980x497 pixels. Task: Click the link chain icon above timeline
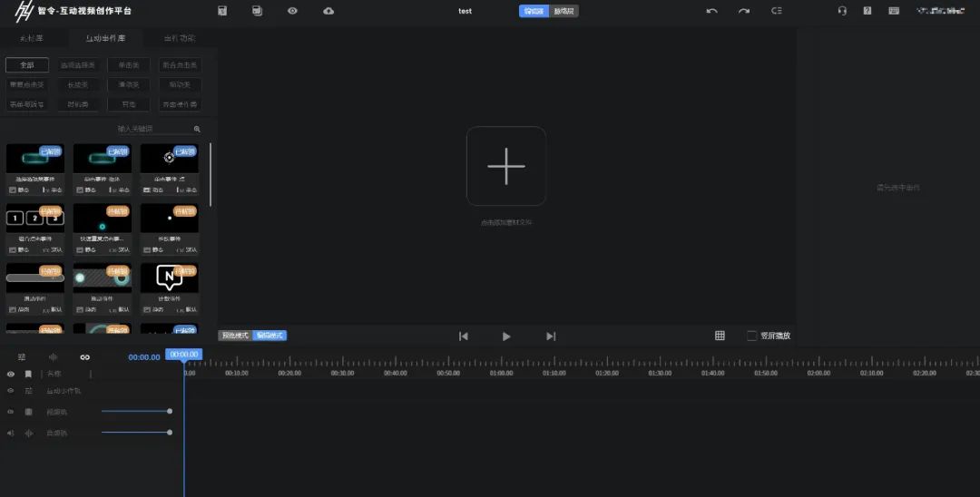(85, 357)
